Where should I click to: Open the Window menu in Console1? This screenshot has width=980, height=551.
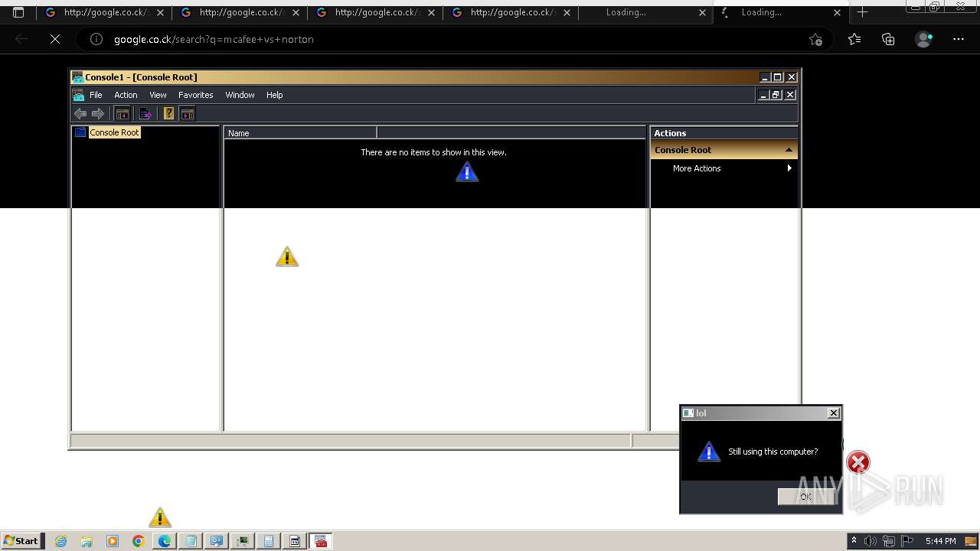point(240,95)
